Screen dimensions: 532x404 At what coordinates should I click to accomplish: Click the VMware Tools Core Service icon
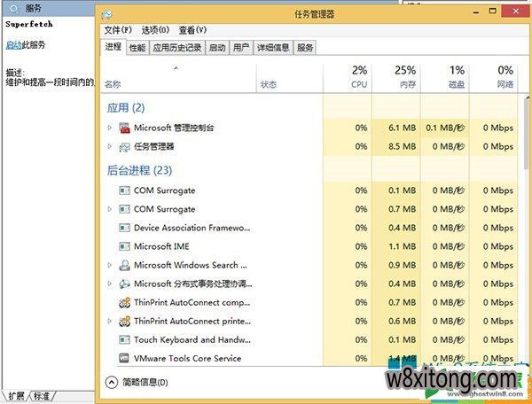pyautogui.click(x=124, y=358)
